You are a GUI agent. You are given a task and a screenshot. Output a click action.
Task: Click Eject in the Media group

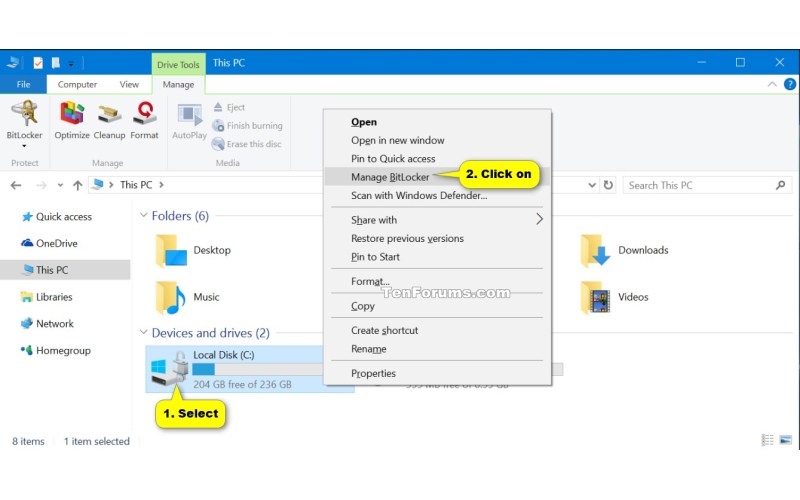click(x=229, y=107)
